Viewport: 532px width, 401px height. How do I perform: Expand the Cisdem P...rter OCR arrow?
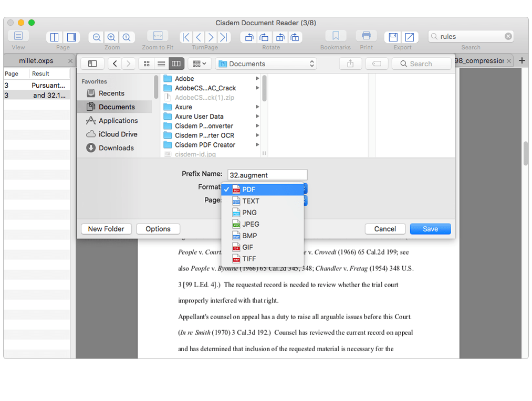pos(257,135)
